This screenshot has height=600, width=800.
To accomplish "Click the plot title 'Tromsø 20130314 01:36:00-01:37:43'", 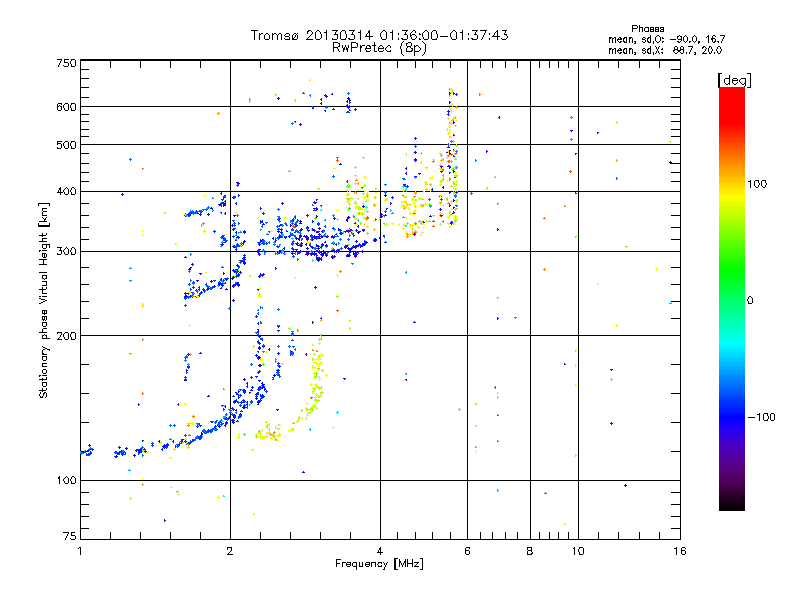I will tap(379, 35).
